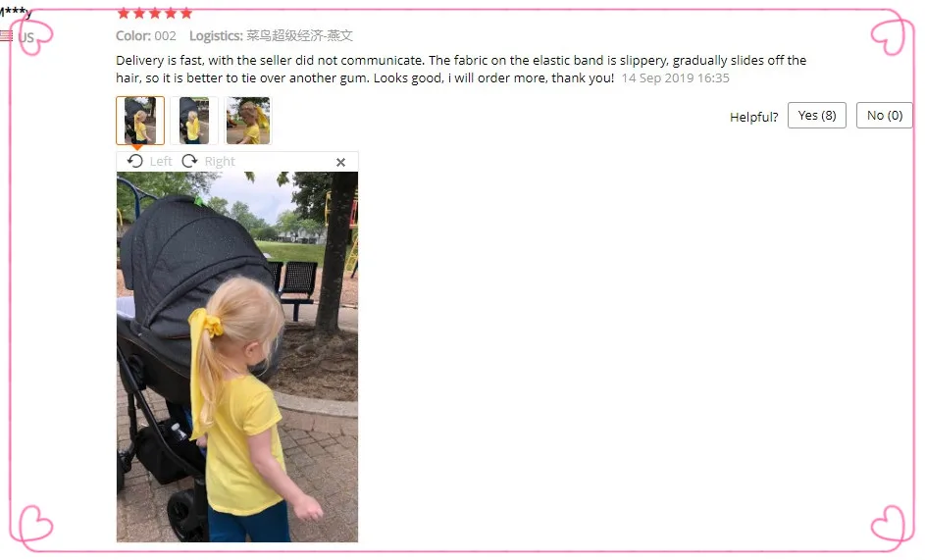925x560 pixels.
Task: Click the first red rating star
Action: click(124, 13)
